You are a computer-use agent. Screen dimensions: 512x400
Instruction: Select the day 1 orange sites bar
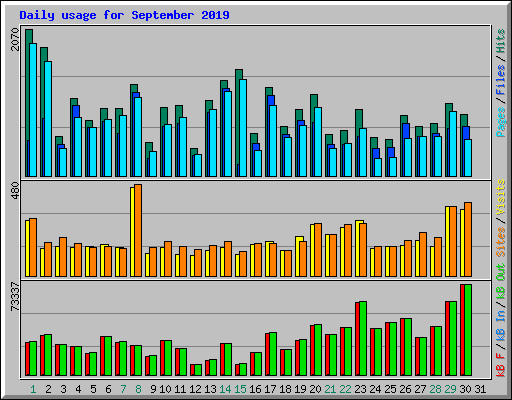tap(33, 248)
